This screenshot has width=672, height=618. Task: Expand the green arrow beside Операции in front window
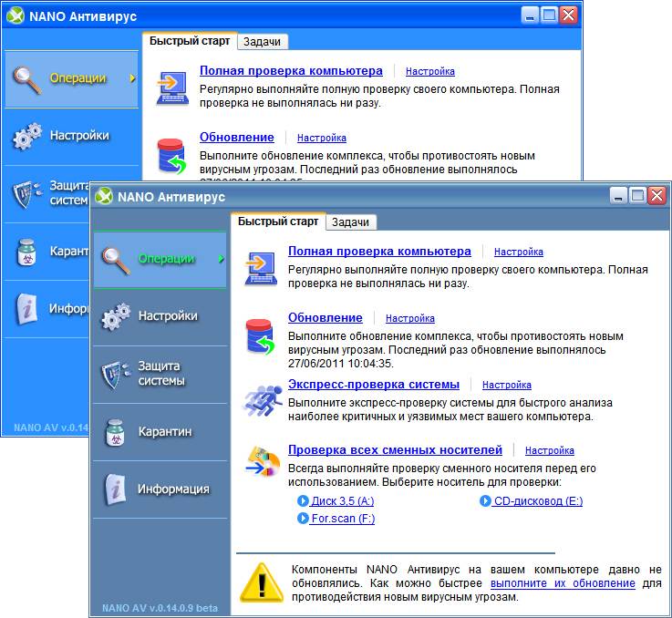(x=222, y=259)
